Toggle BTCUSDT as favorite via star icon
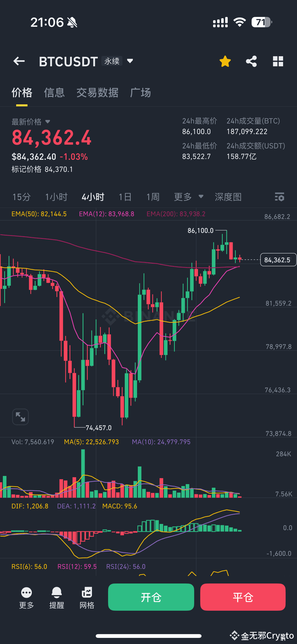The image size is (297, 644). pos(225,61)
